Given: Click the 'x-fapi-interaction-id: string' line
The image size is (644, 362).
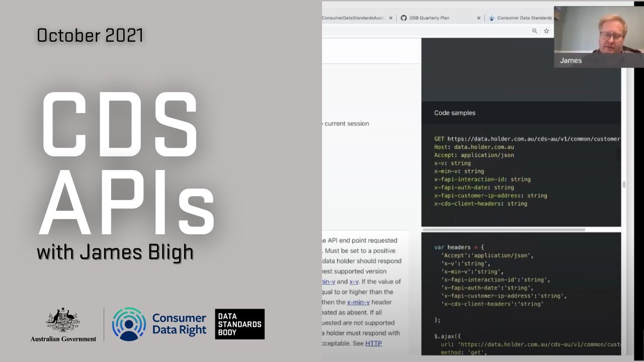Looking at the screenshot, I should click(482, 179).
